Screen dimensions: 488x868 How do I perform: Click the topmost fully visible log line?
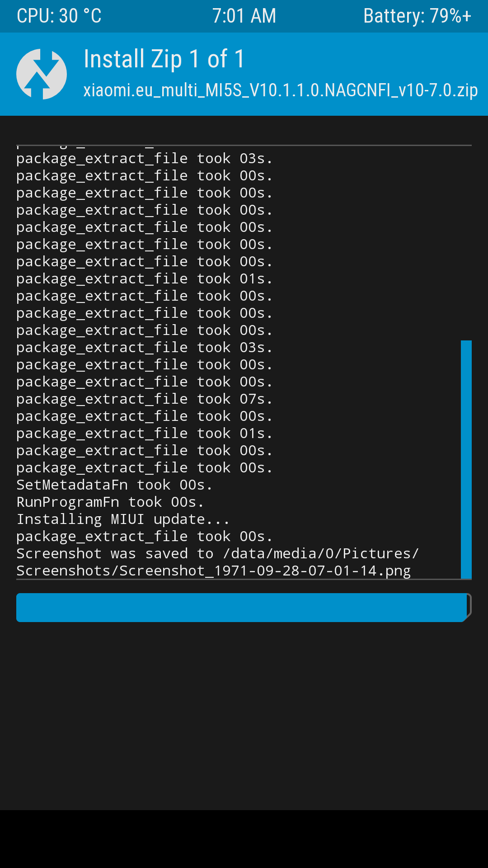[145, 158]
